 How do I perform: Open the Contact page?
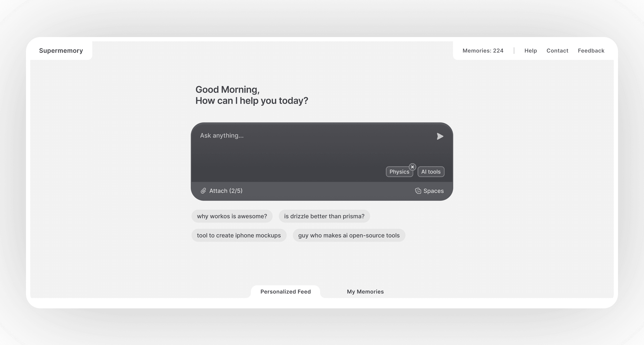pos(557,50)
